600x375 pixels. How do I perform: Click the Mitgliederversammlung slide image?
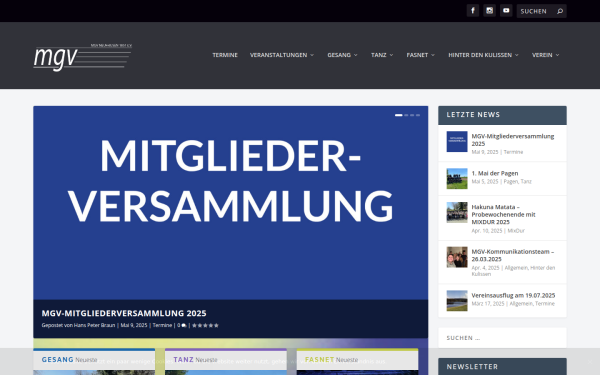(230, 203)
